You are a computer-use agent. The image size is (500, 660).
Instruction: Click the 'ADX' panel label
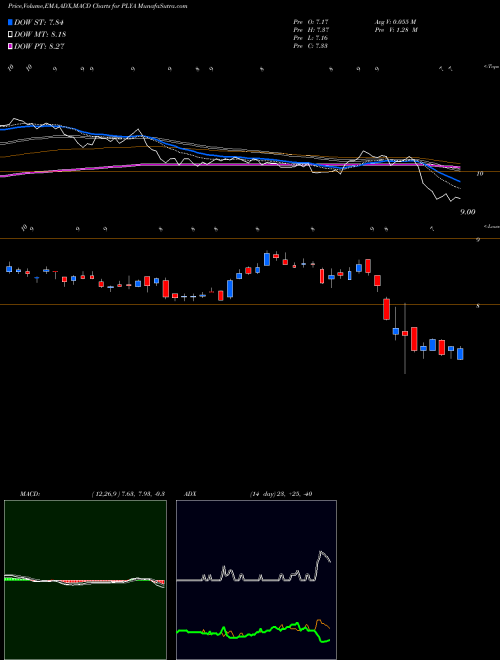[x=190, y=494]
